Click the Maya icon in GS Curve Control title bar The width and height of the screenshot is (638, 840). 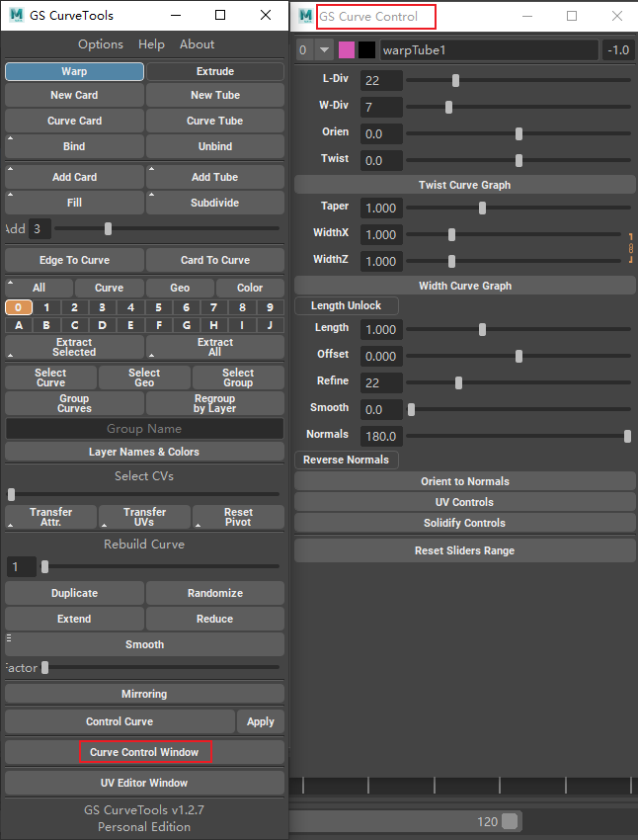(x=305, y=16)
